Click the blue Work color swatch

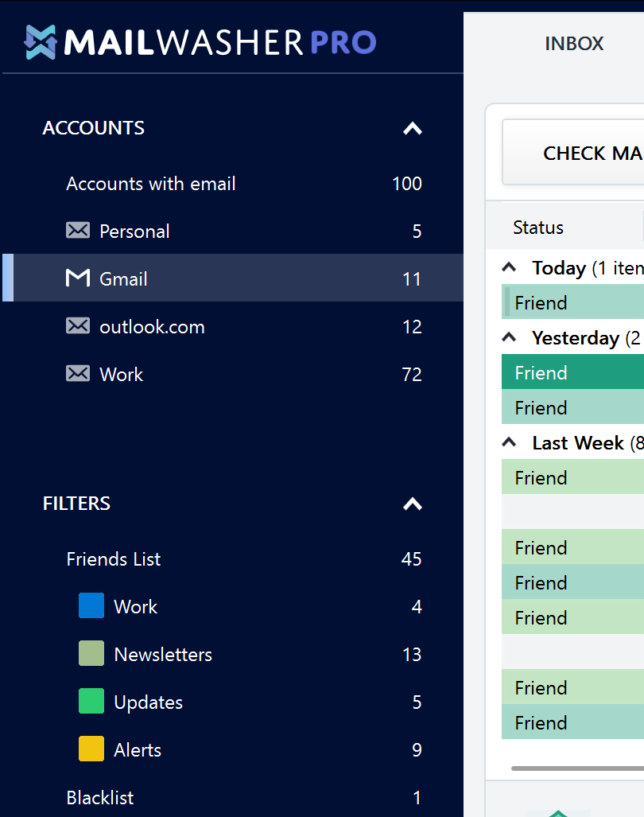[91, 605]
